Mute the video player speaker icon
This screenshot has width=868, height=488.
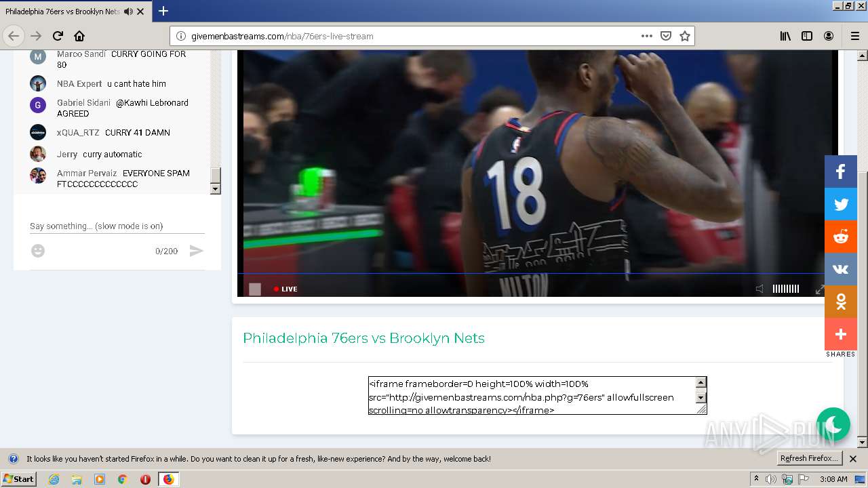coord(759,289)
